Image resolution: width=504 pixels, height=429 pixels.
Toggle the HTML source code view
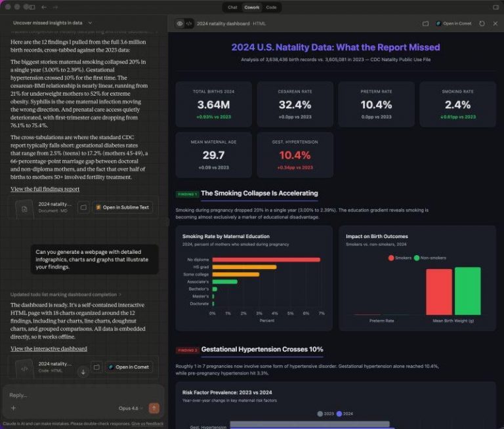(x=189, y=24)
